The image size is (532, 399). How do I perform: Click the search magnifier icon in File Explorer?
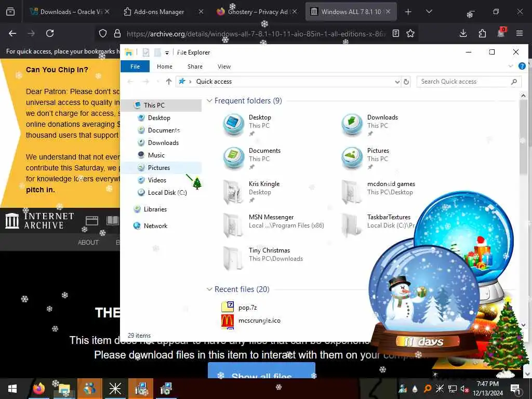pos(514,82)
